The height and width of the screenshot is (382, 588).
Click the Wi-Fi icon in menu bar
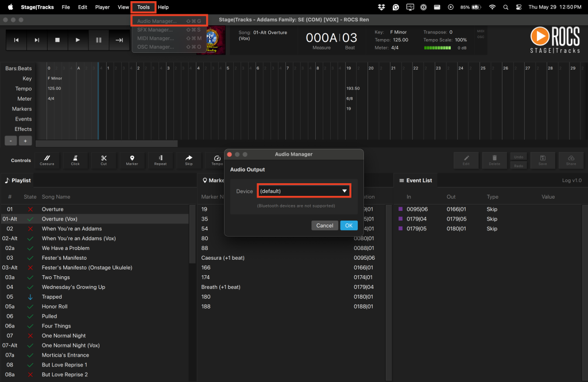pyautogui.click(x=492, y=7)
